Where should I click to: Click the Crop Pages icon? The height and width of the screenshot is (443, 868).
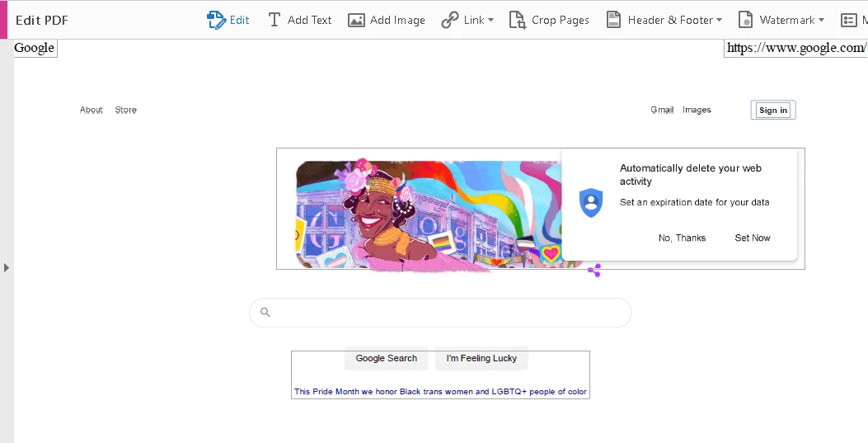click(x=517, y=20)
